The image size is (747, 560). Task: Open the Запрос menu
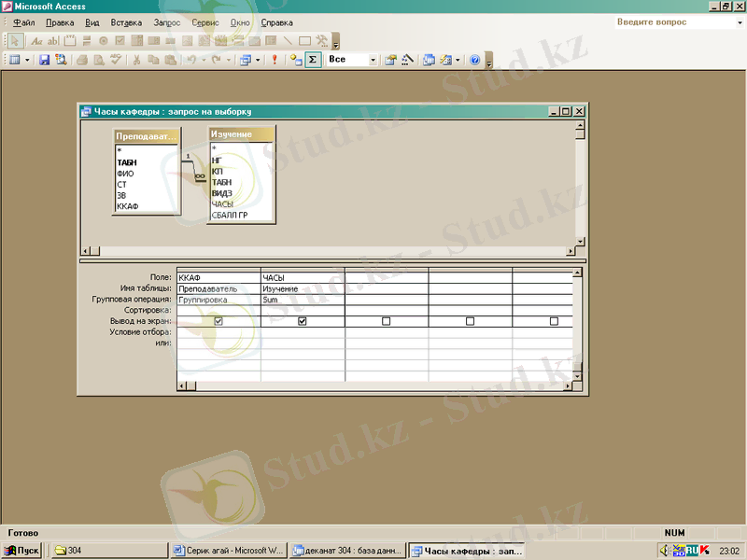[166, 21]
